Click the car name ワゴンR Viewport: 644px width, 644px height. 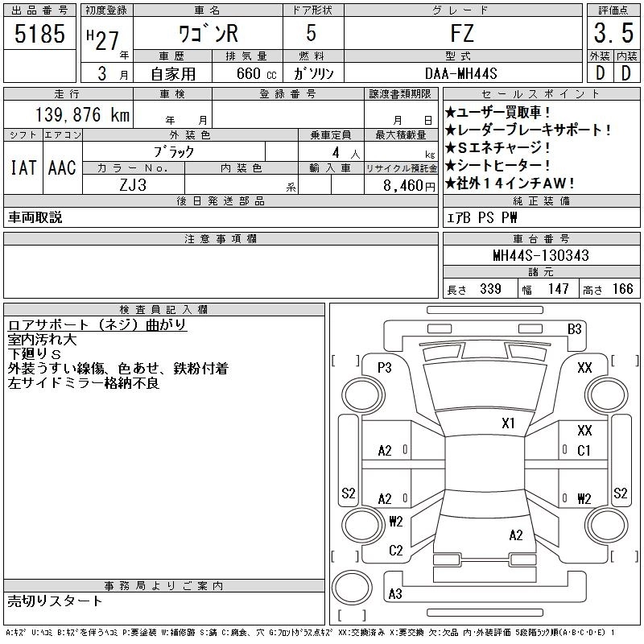tap(208, 34)
